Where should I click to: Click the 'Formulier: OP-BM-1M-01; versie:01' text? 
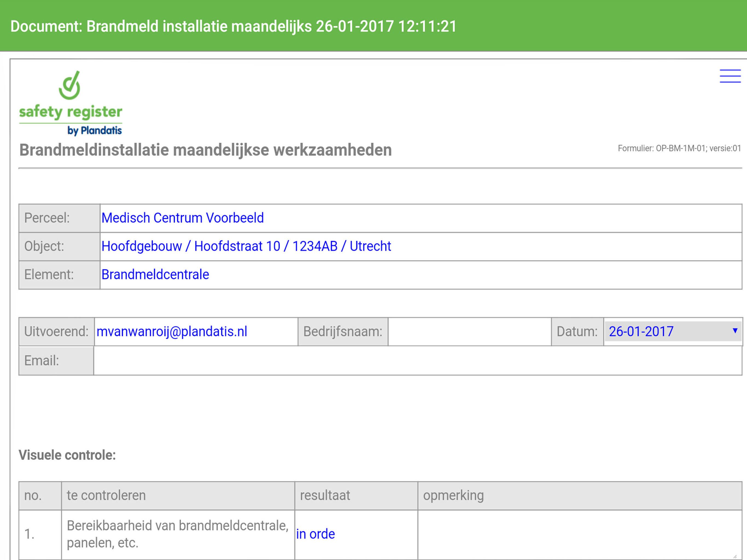[679, 148]
